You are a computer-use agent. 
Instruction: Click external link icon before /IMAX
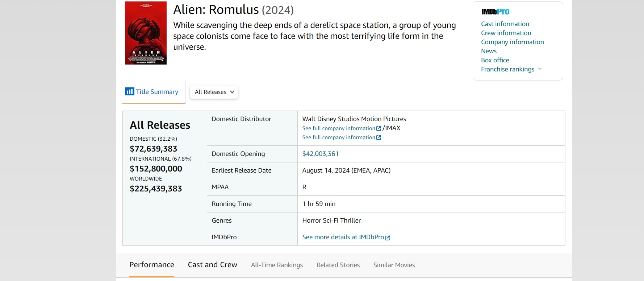379,128
